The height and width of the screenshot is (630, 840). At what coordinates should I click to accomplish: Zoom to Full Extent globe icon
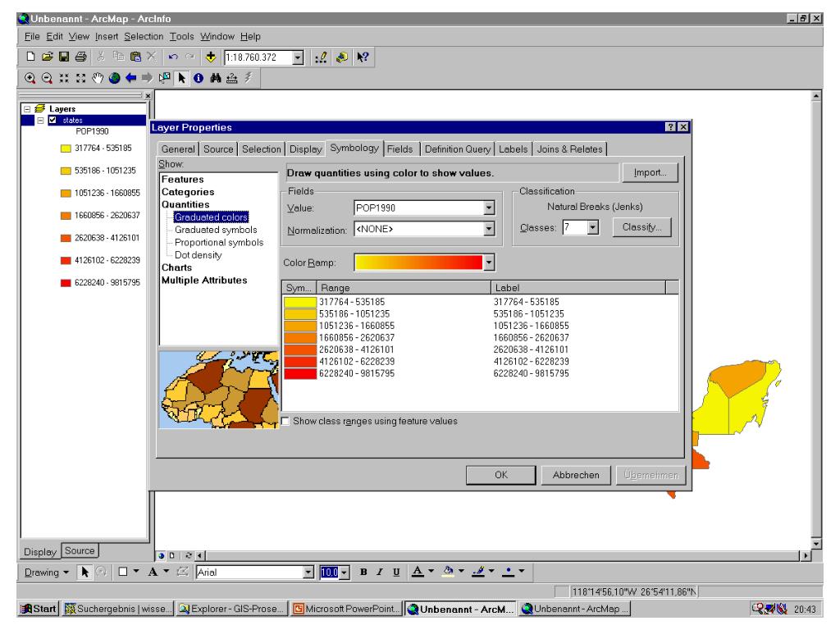114,78
